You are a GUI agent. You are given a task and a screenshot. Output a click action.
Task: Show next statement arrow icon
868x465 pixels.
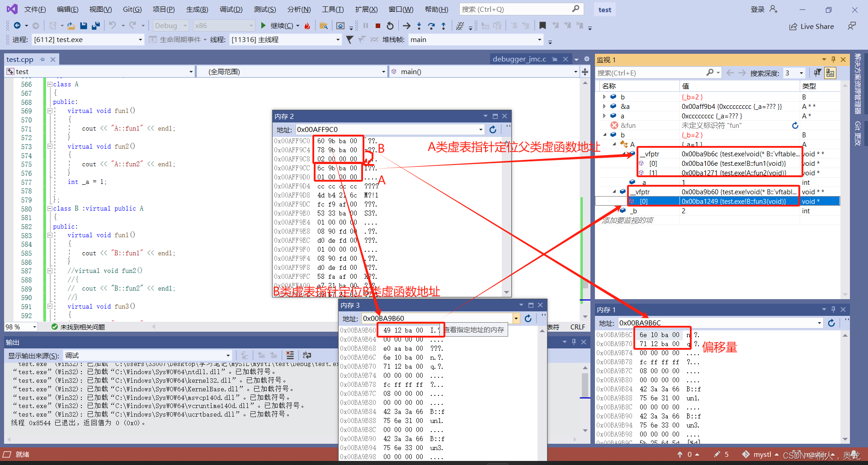pyautogui.click(x=407, y=26)
